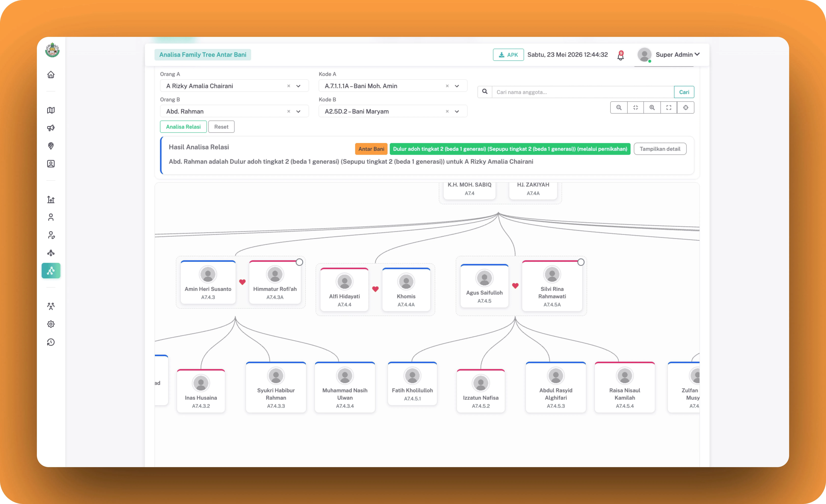Open the megaphone announcements icon

pos(51,128)
